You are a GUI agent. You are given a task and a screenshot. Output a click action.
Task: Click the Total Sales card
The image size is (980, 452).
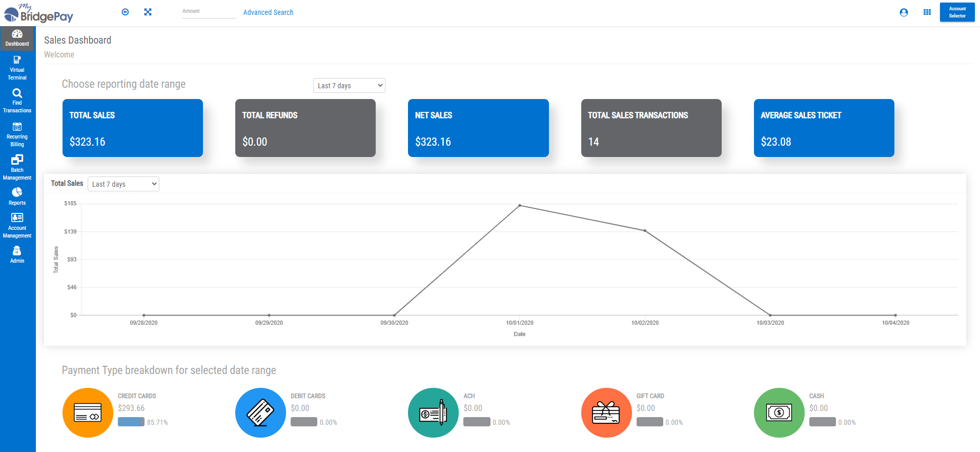[x=133, y=128]
